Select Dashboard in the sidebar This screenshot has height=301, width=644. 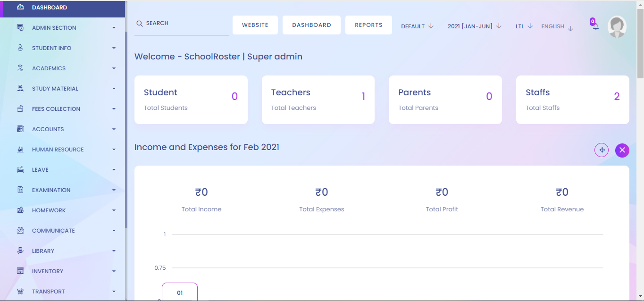point(50,8)
